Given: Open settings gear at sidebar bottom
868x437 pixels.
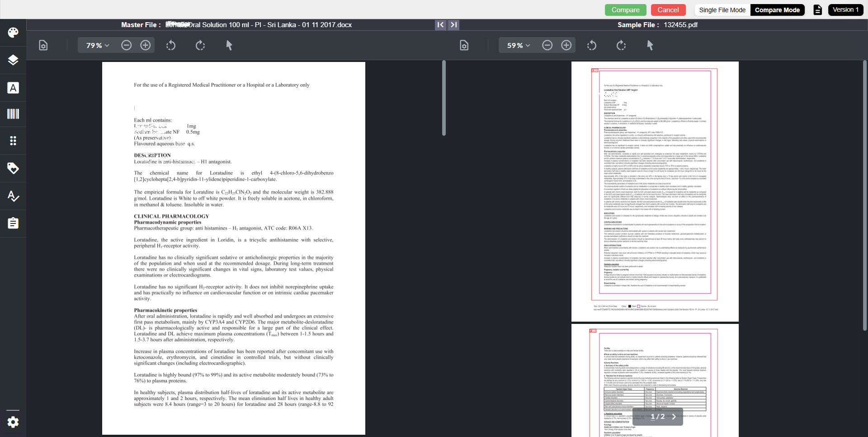Looking at the screenshot, I should pyautogui.click(x=13, y=422).
